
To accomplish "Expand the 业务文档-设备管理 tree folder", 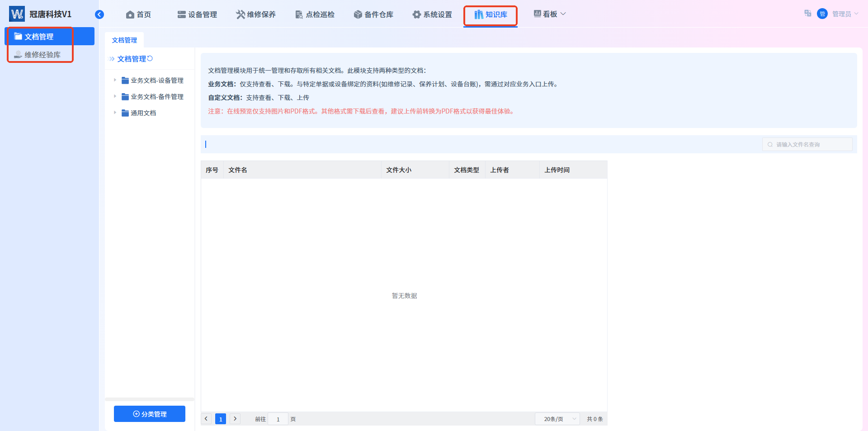I will click(x=115, y=80).
